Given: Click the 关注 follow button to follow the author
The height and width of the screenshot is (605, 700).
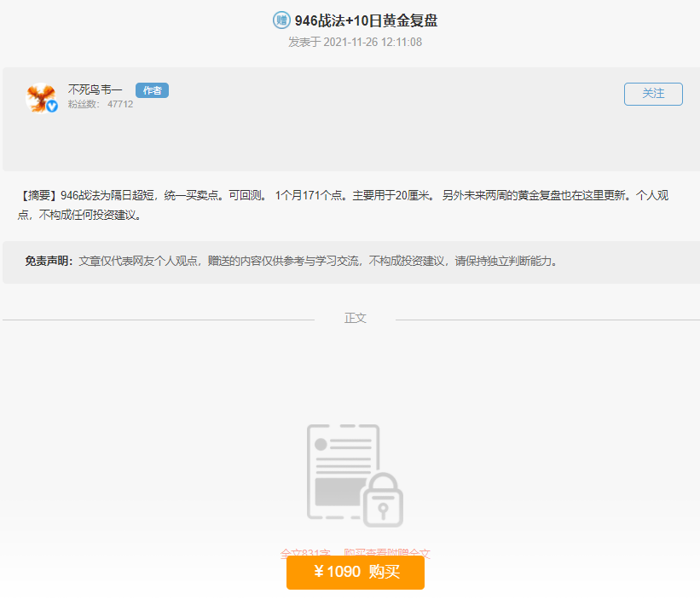Looking at the screenshot, I should click(x=653, y=94).
